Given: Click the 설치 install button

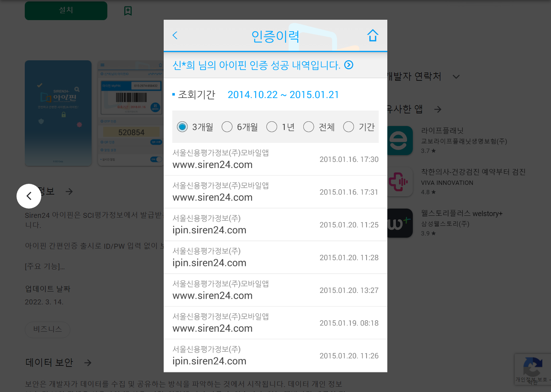Looking at the screenshot, I should 66,10.
